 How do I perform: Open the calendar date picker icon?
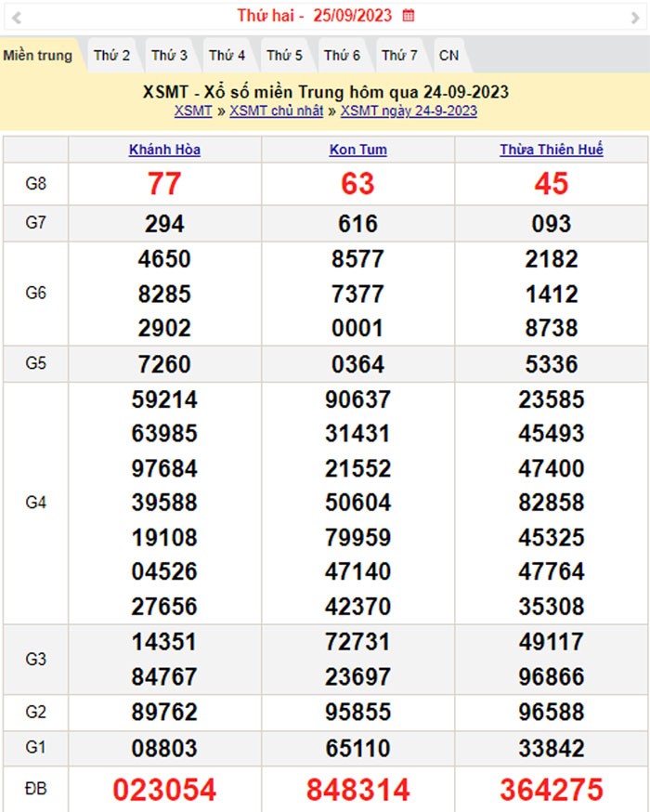[x=409, y=16]
